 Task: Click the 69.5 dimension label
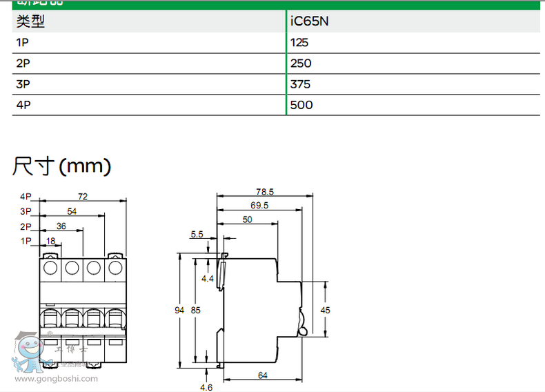click(x=259, y=206)
